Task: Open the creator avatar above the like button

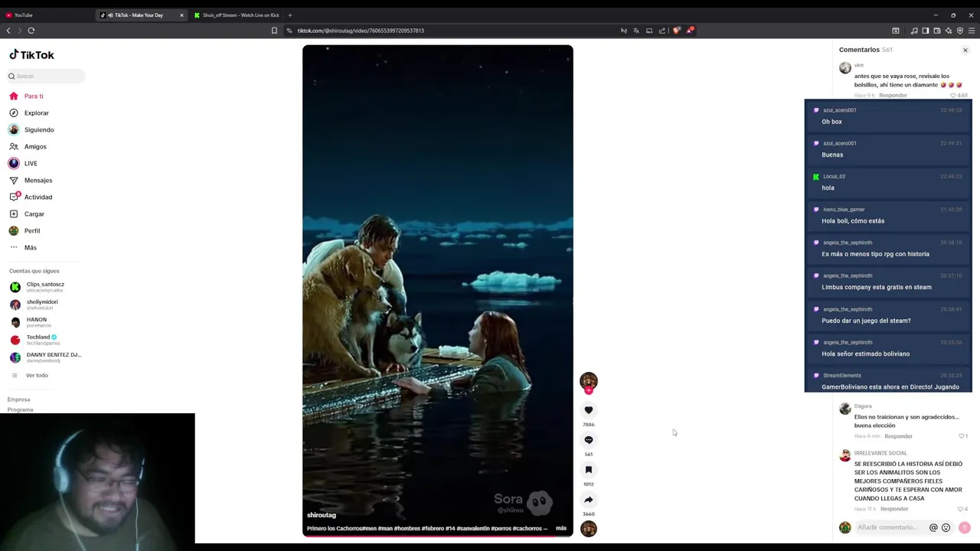Action: click(x=588, y=381)
